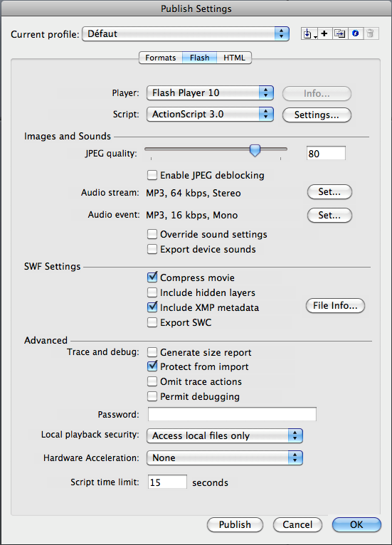
Task: Open the Current profile dropdown
Action: 186,33
